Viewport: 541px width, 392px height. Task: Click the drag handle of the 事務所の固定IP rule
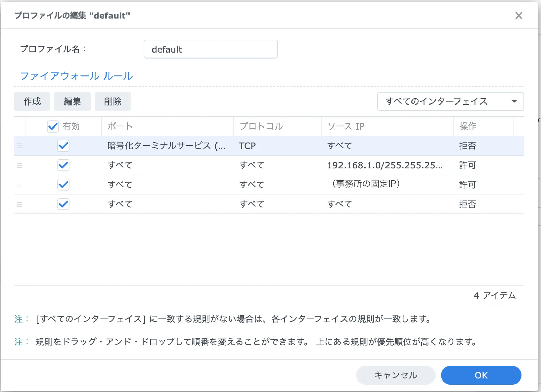click(x=20, y=185)
